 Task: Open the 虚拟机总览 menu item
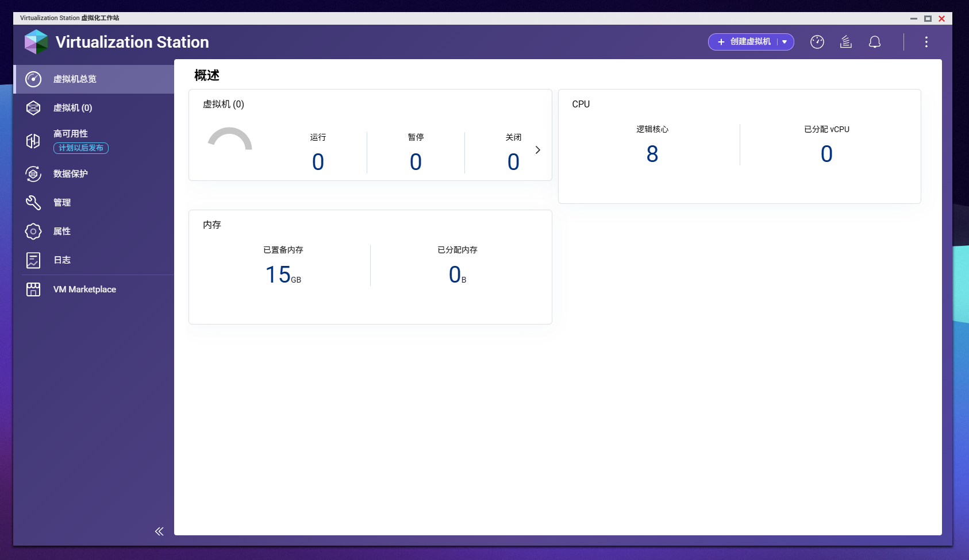[x=94, y=79]
